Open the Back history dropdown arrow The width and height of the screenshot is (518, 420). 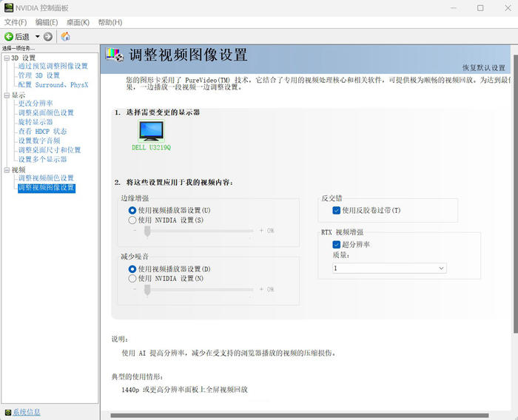[37, 36]
